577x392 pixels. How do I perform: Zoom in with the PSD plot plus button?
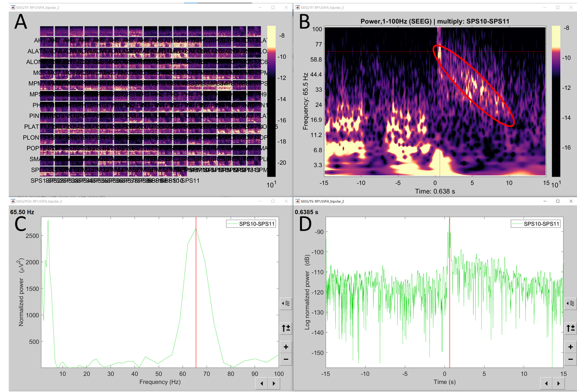click(286, 347)
